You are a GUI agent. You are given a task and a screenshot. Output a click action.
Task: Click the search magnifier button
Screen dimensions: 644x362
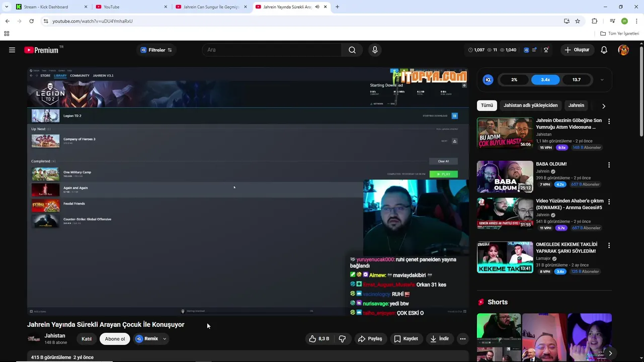tap(352, 50)
